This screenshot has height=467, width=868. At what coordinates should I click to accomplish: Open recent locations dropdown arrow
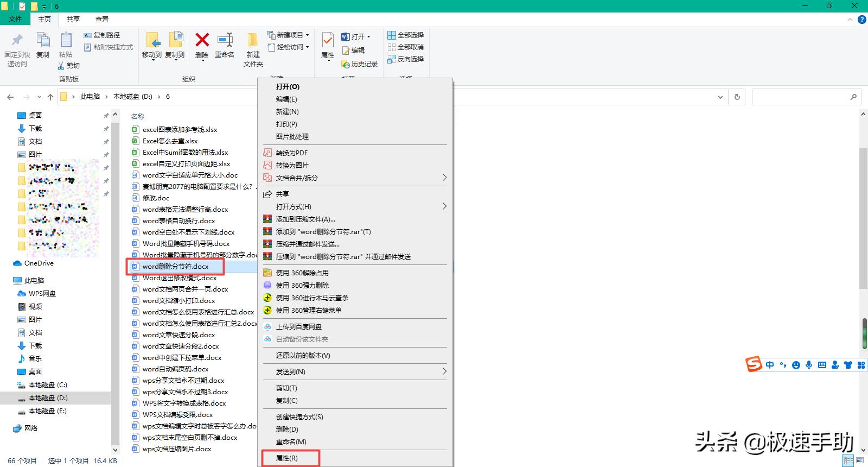(39, 97)
